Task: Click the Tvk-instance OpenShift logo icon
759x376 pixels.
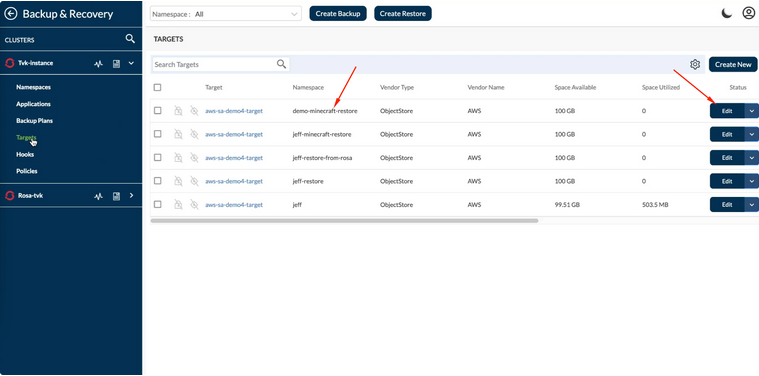Action: click(9, 63)
